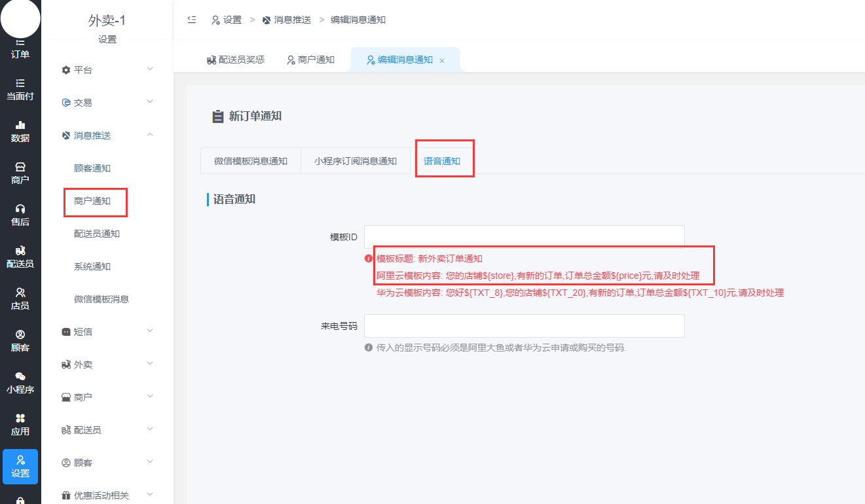This screenshot has height=504, width=865.
Task: Collapse the 消息推送 group
Action: point(150,134)
